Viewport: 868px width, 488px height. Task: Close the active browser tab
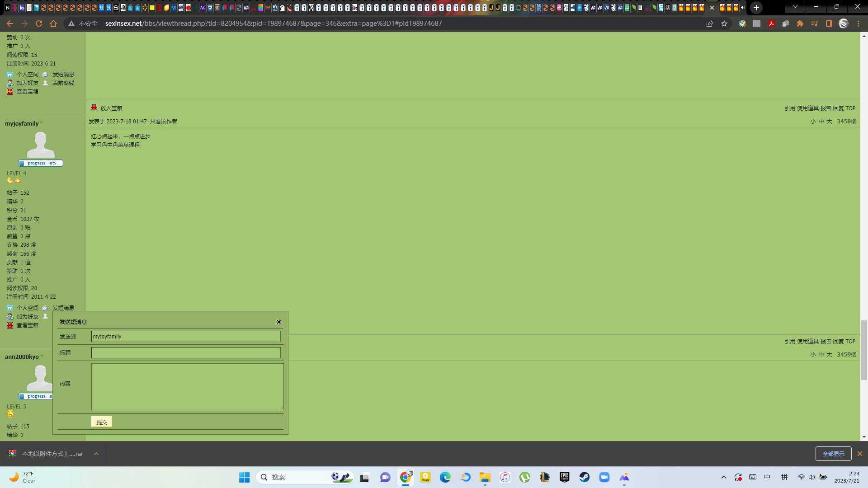click(712, 8)
